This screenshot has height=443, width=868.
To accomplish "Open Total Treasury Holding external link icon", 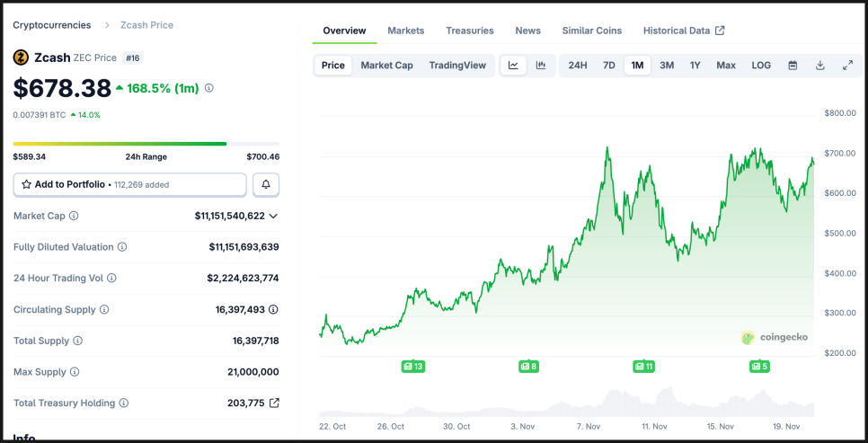I will pos(274,403).
